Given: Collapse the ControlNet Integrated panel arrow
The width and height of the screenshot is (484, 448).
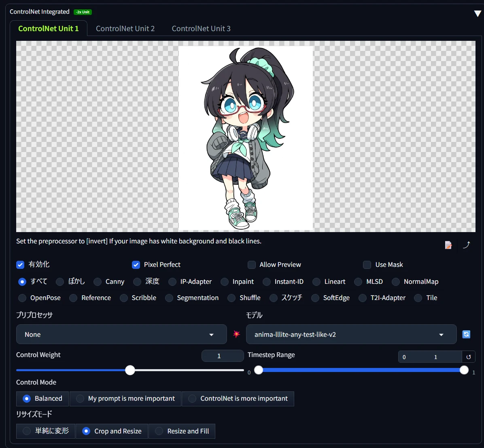Looking at the screenshot, I should pos(478,14).
